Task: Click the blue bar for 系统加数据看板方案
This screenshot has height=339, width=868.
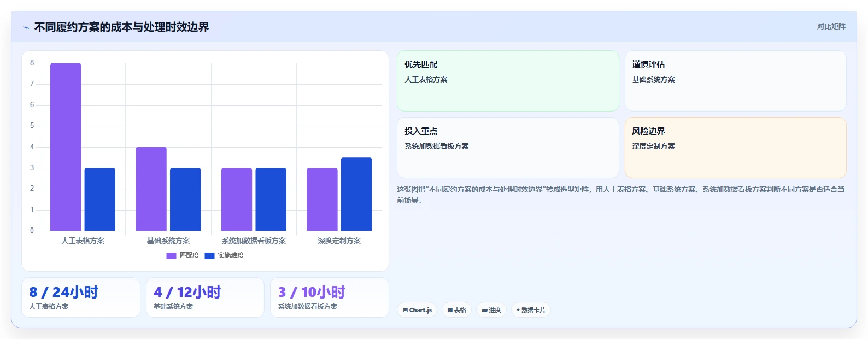Action: pyautogui.click(x=271, y=200)
